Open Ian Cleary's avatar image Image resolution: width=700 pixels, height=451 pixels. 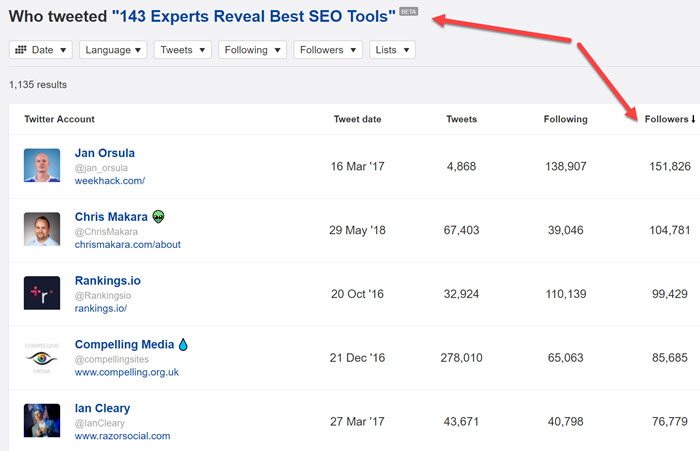tap(42, 421)
